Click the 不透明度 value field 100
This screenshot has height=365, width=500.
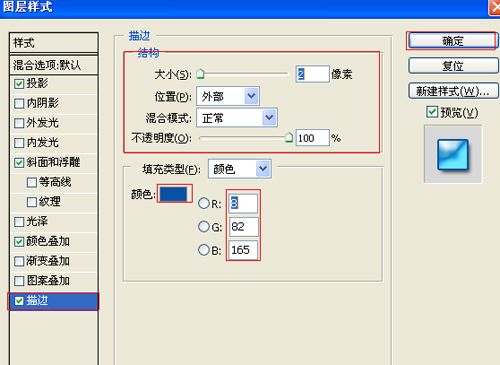(x=312, y=138)
